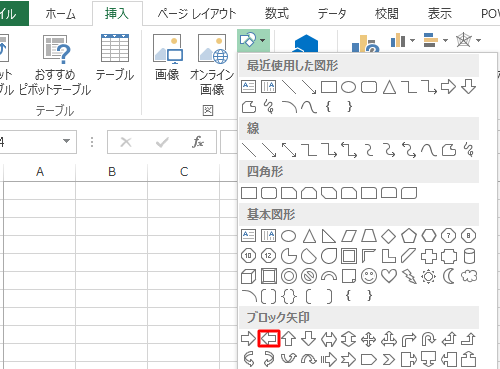This screenshot has height=369, width=500.
Task: Pick the scribble shape in 線
Action: click(469, 150)
